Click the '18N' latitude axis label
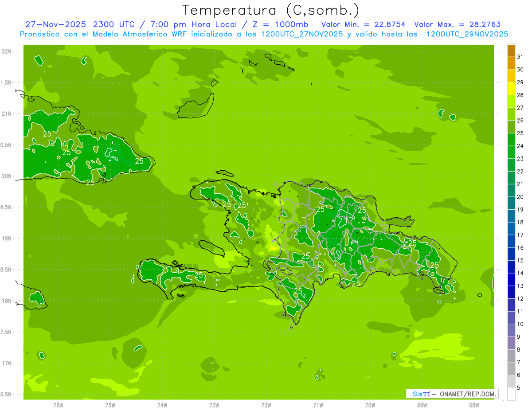 tap(7, 301)
